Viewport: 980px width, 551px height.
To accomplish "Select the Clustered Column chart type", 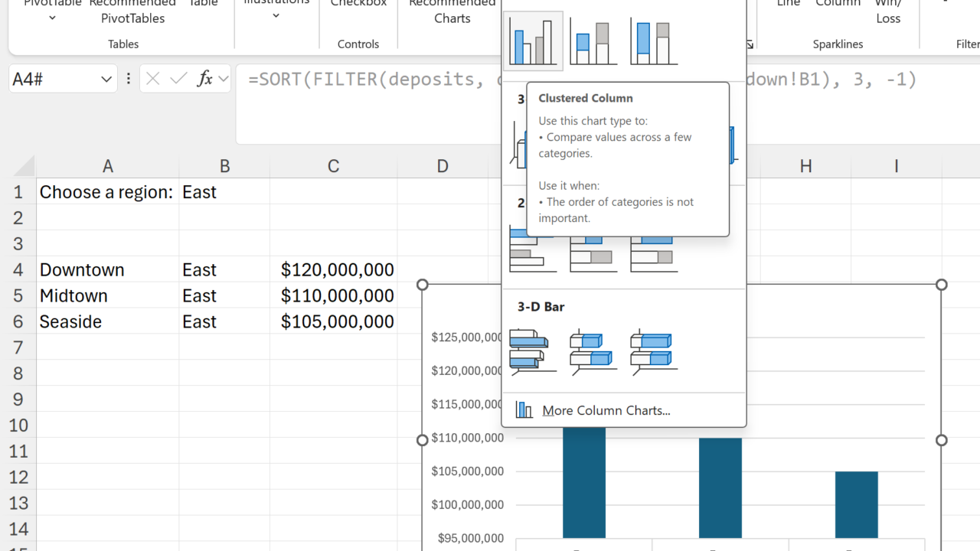I will (x=533, y=42).
